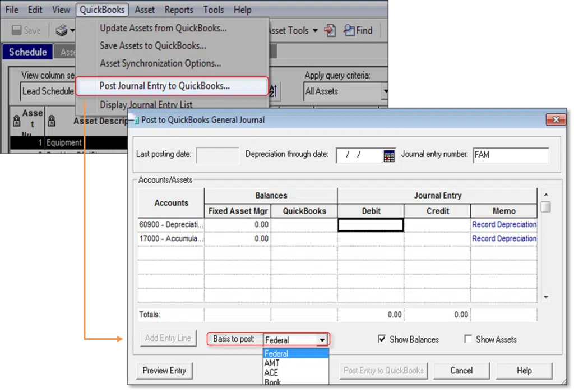The image size is (574, 392).
Task: Choose Asset Synchronization Options
Action: click(160, 63)
